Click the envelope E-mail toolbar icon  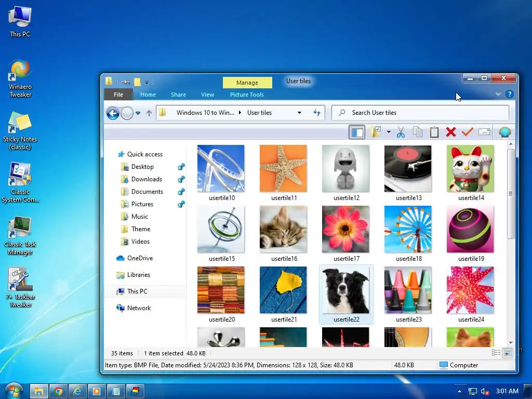click(x=484, y=131)
